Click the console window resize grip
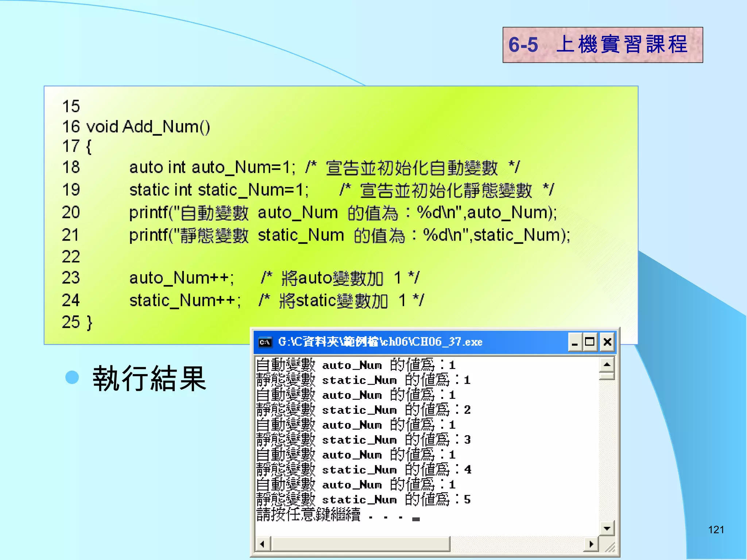 pos(609,547)
